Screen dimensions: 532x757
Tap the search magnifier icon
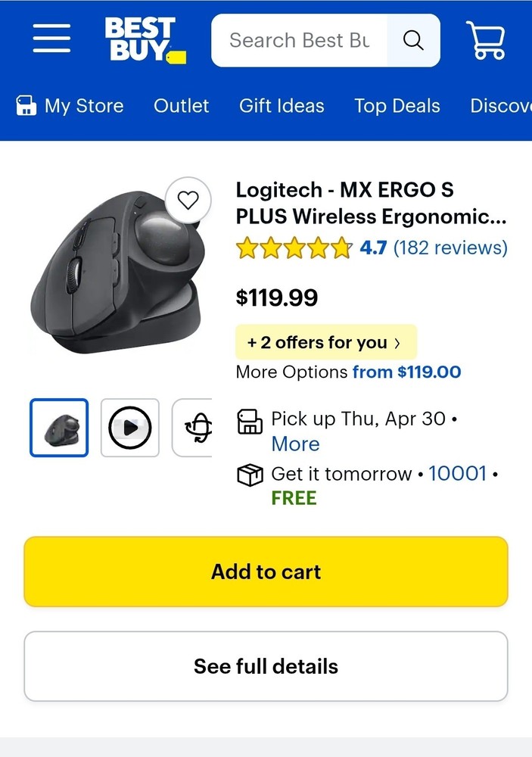coord(412,40)
